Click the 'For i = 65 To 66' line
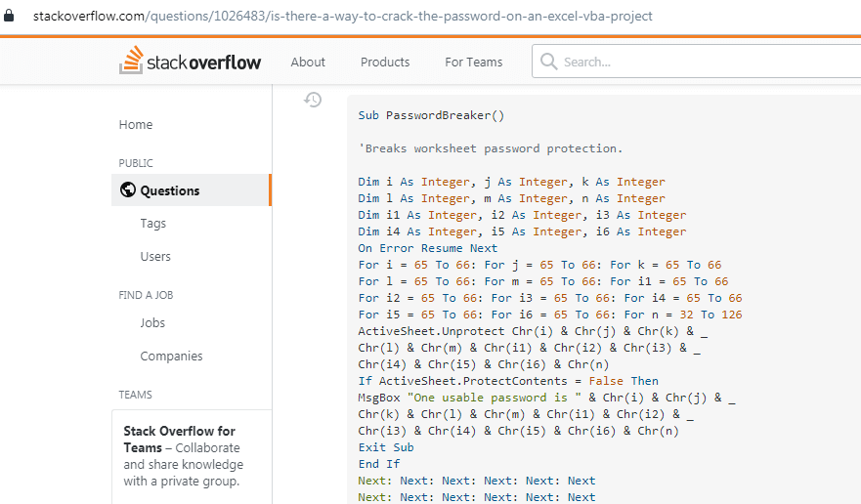The width and height of the screenshot is (861, 504). [x=539, y=265]
